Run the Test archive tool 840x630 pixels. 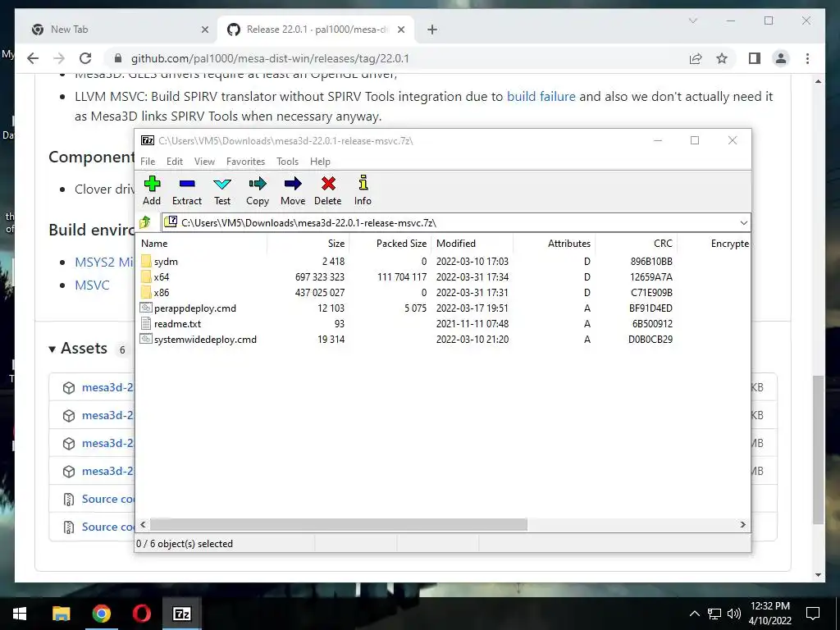click(222, 184)
